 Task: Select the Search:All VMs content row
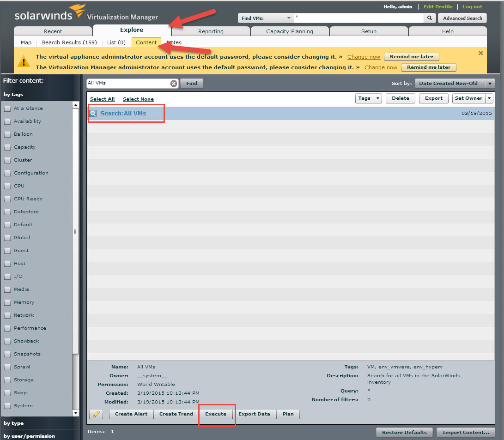click(x=291, y=114)
